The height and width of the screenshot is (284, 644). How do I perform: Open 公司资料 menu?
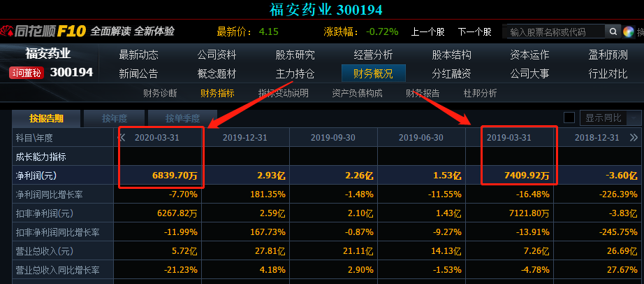point(217,55)
